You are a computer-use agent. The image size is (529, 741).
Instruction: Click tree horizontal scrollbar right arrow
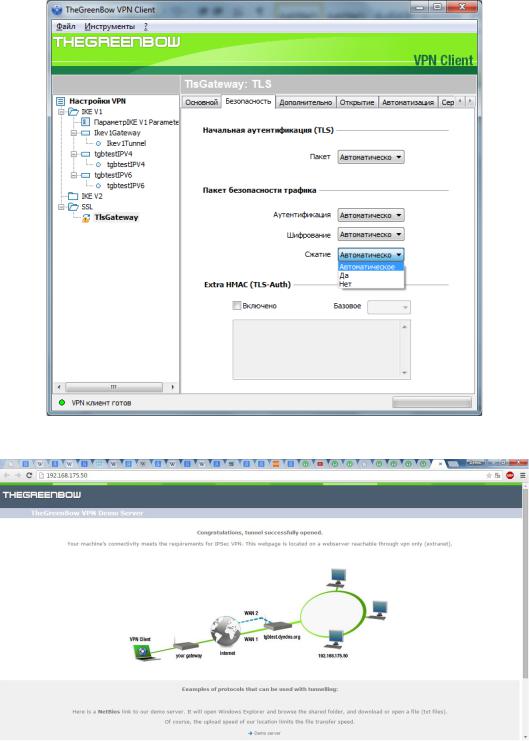173,387
